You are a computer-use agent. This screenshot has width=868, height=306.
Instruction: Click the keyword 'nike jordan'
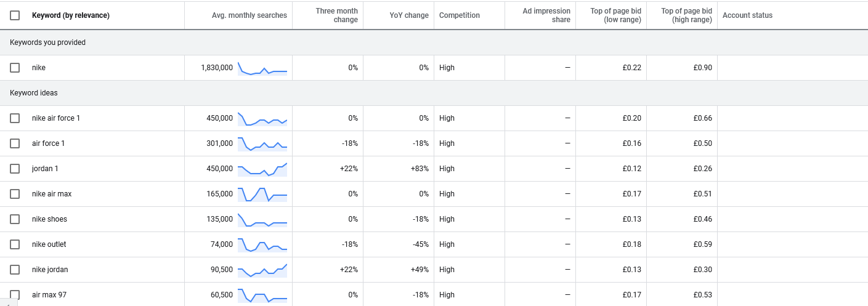click(50, 270)
